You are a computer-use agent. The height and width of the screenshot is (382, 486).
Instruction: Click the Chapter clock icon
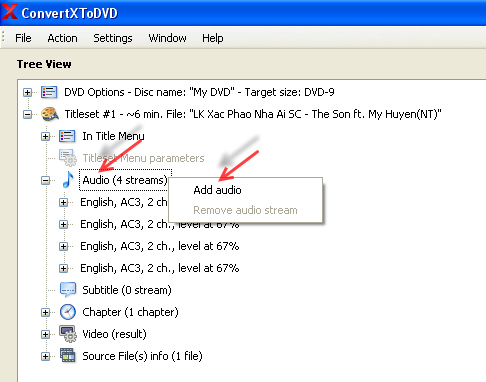[68, 312]
